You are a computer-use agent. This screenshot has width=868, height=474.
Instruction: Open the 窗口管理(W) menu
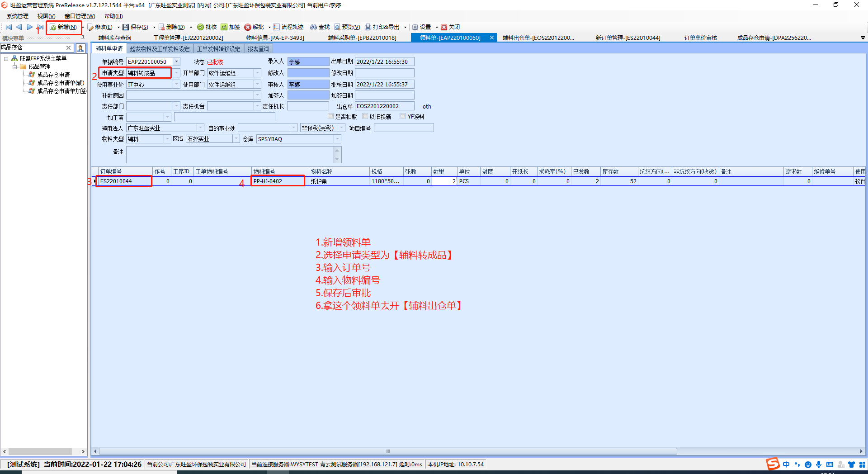tap(80, 16)
